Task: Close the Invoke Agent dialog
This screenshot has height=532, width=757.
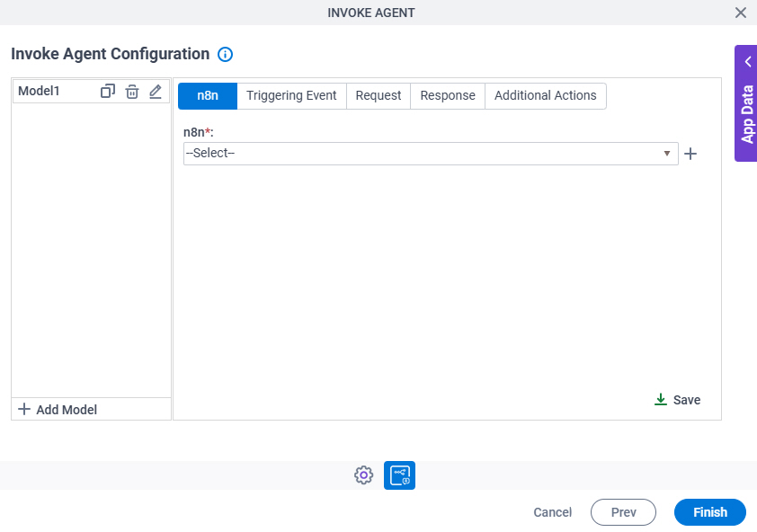Action: (741, 13)
